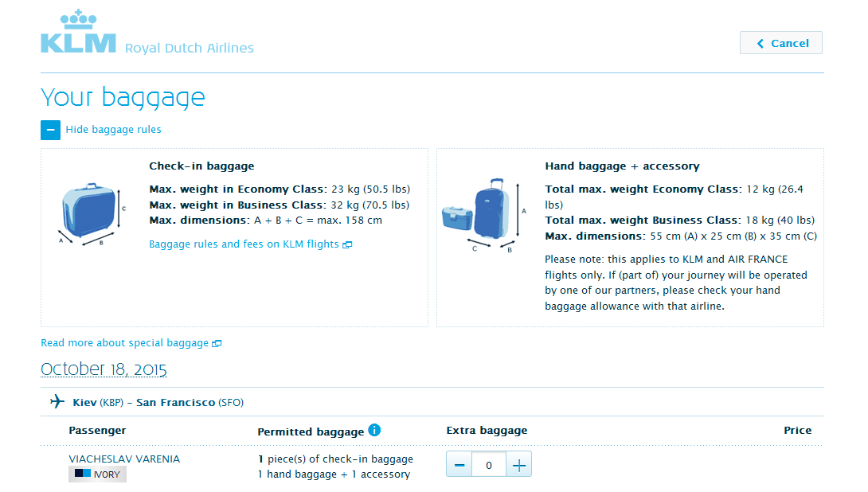Click the Passenger column header
868x492 pixels.
97,431
